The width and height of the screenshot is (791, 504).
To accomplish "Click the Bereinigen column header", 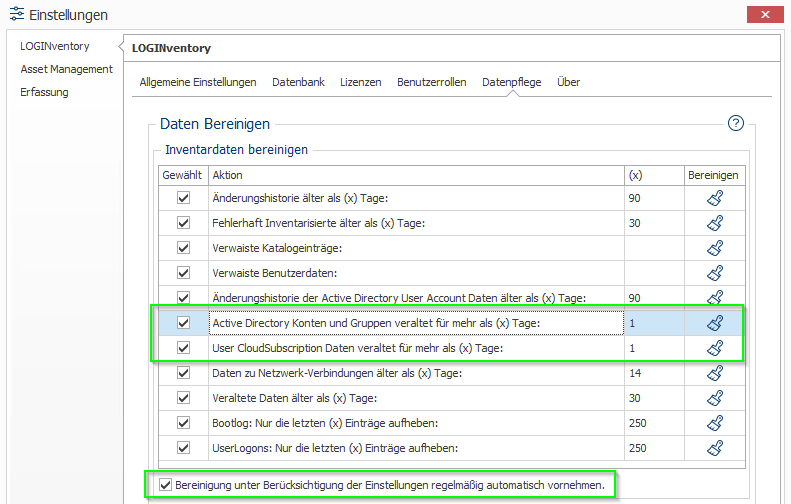I will point(714,175).
